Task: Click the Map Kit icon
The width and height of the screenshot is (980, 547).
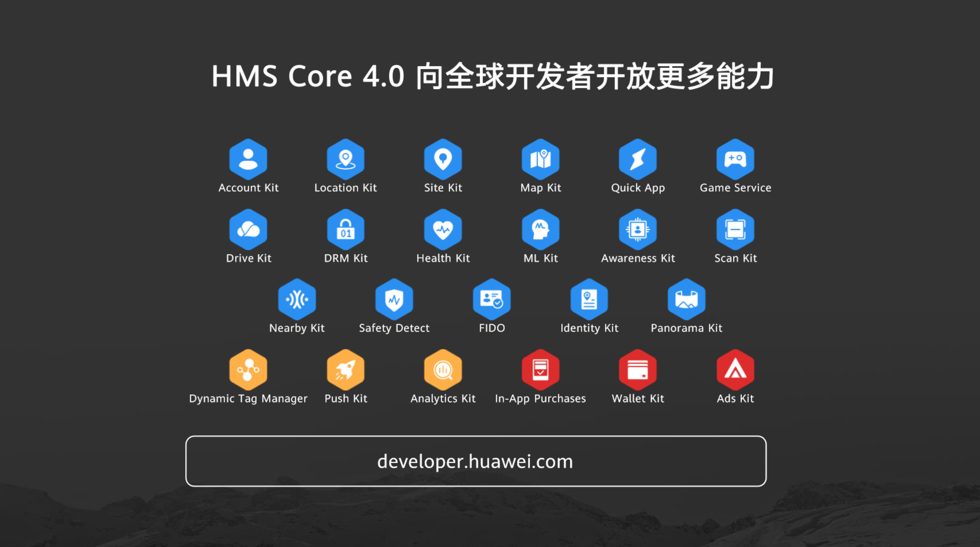Action: [x=540, y=159]
